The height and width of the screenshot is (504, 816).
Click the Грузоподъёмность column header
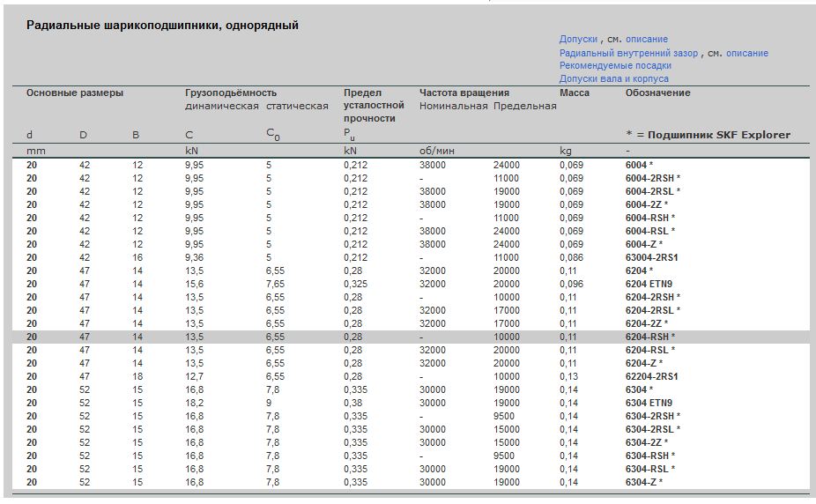pyautogui.click(x=230, y=93)
